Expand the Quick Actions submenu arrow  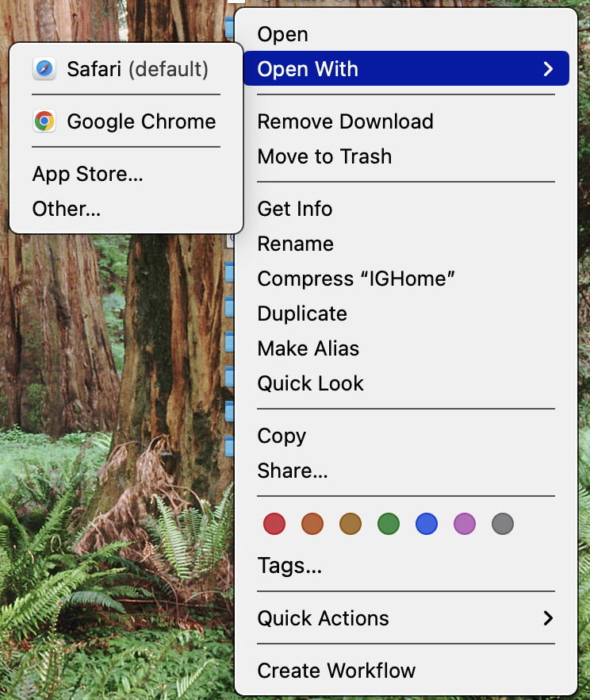(548, 617)
